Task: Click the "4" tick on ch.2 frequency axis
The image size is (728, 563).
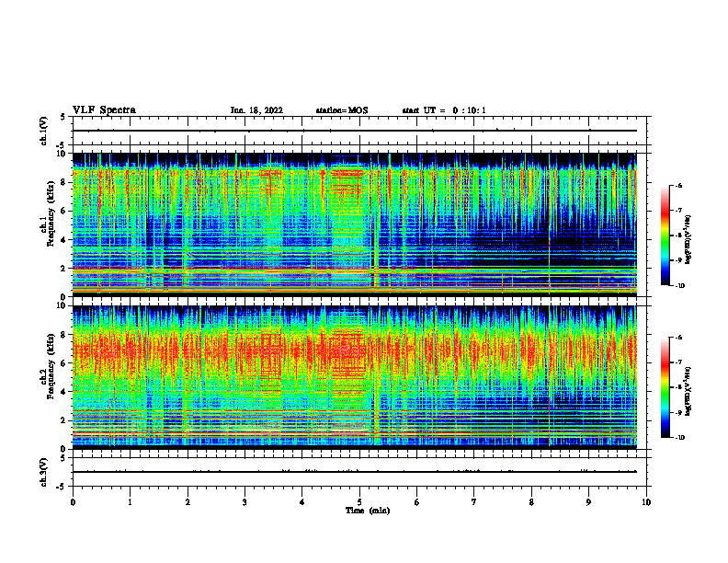Action: point(64,392)
